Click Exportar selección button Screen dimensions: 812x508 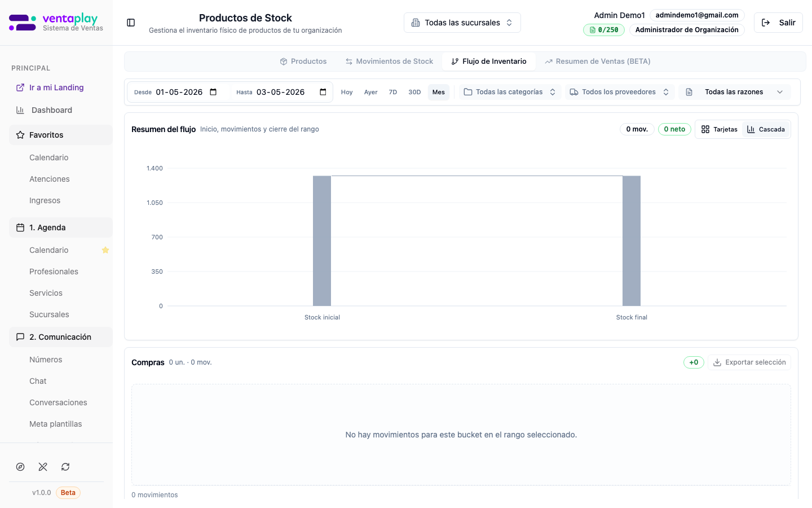pyautogui.click(x=749, y=362)
